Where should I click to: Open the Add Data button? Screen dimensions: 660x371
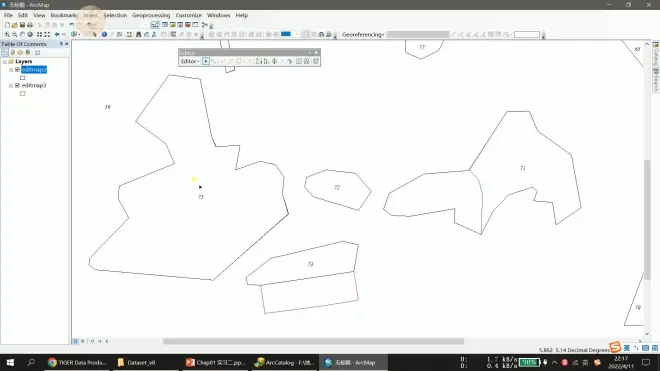pos(90,25)
